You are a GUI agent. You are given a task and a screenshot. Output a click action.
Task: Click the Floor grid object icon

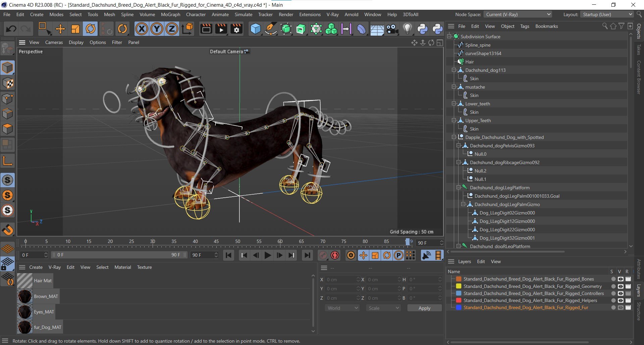pos(377,29)
